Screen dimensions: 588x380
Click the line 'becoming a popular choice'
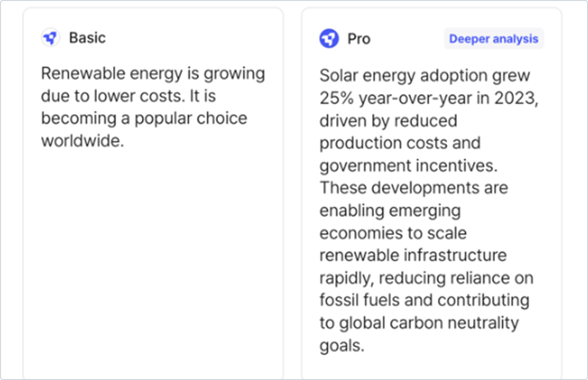tap(144, 119)
